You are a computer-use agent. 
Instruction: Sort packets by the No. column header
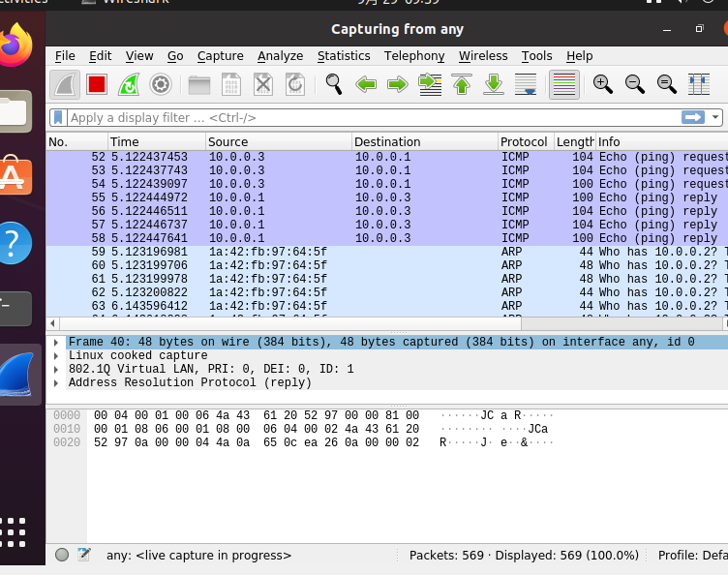(77, 142)
